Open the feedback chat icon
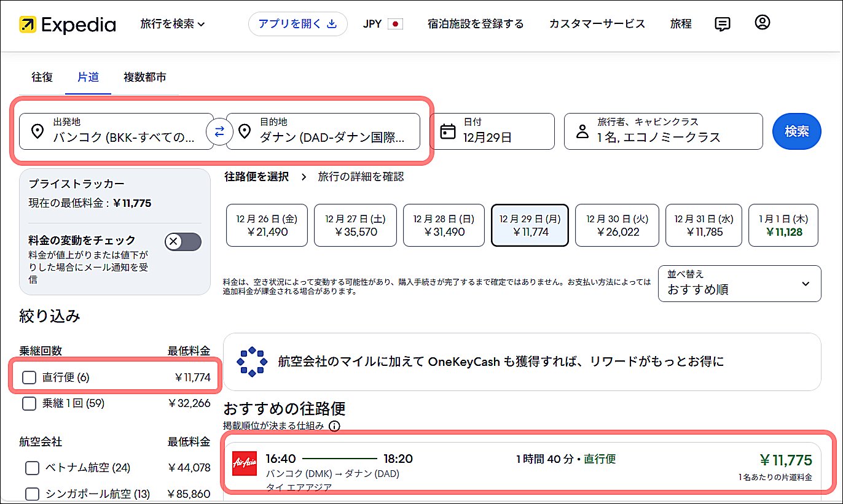The height and width of the screenshot is (504, 843). click(723, 23)
